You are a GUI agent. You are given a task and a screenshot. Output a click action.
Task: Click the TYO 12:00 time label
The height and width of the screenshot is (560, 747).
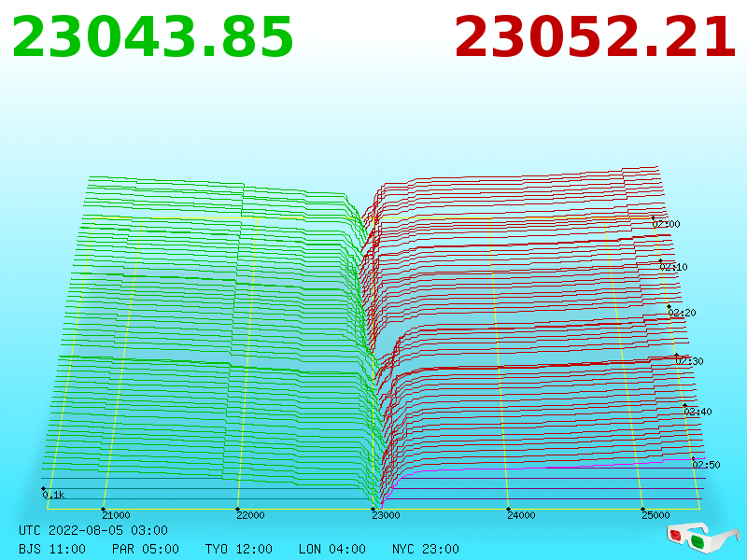(x=239, y=549)
